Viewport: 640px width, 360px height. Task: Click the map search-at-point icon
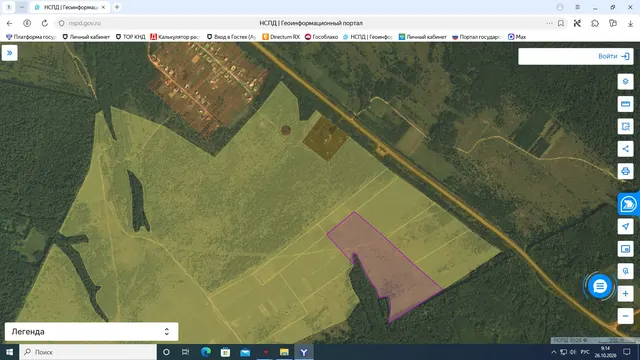tap(625, 271)
